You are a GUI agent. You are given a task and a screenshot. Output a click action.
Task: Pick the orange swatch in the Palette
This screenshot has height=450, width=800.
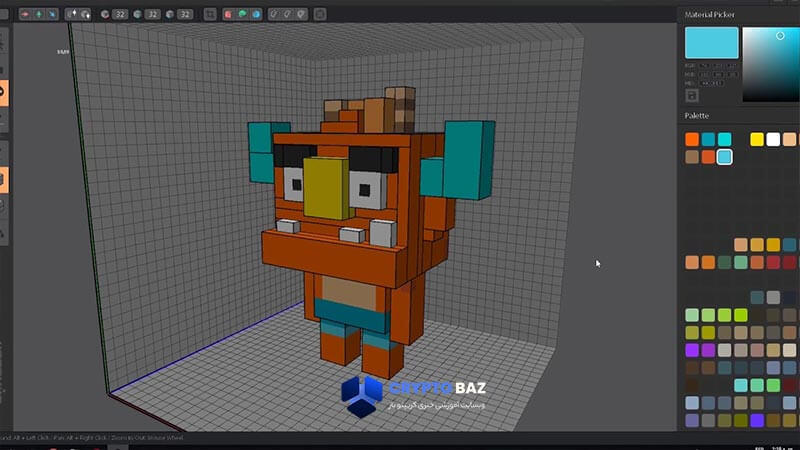coord(692,139)
